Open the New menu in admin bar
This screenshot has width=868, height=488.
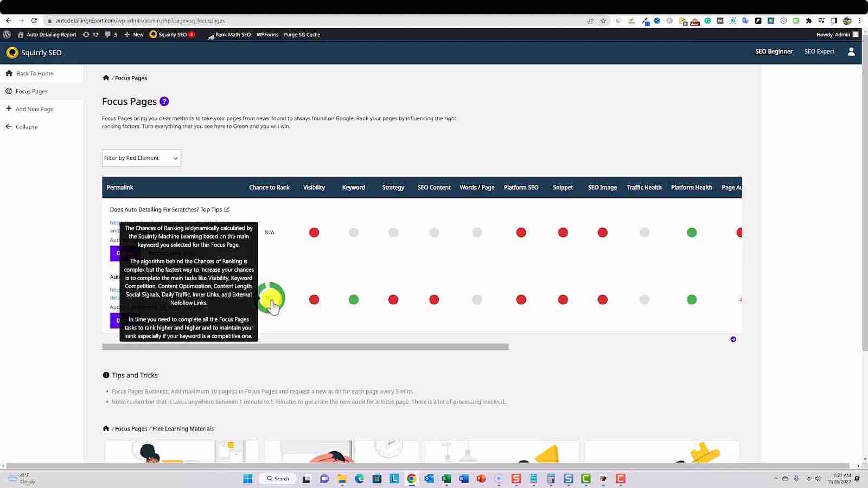[134, 35]
